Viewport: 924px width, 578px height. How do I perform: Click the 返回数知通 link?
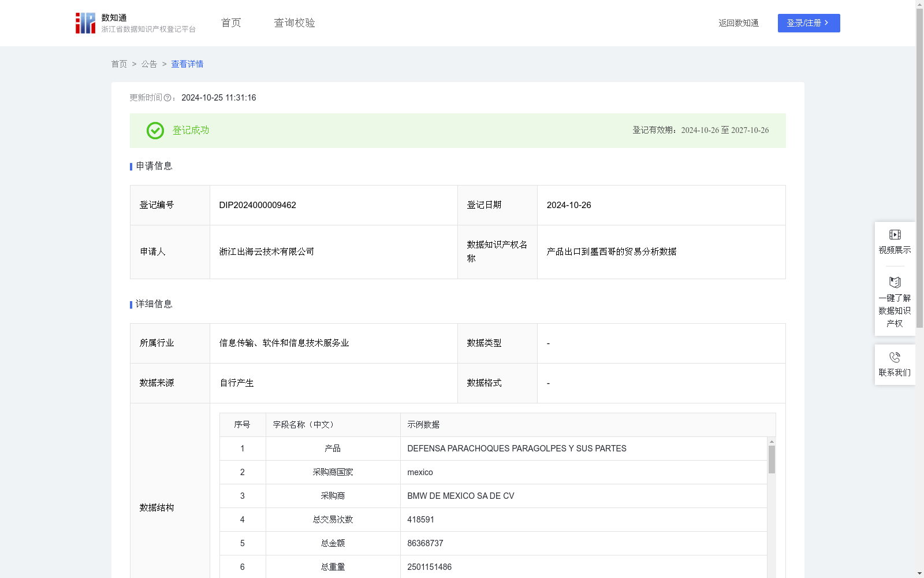739,23
